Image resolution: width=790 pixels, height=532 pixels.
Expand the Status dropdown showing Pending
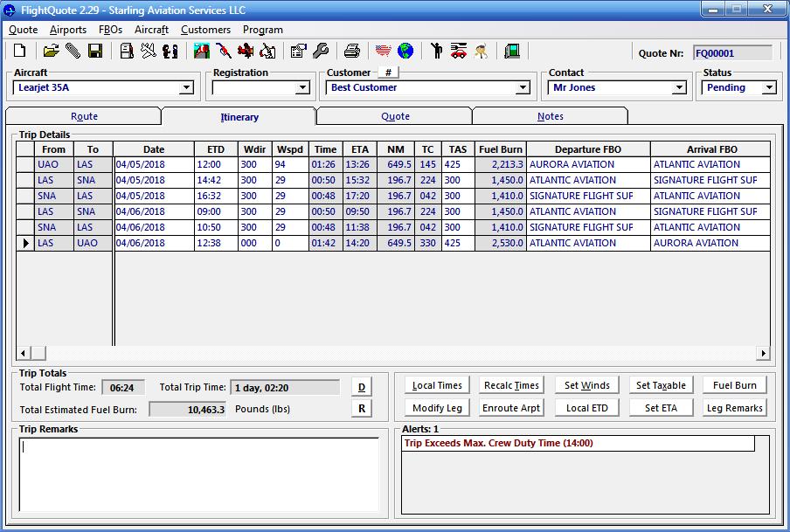pos(769,88)
